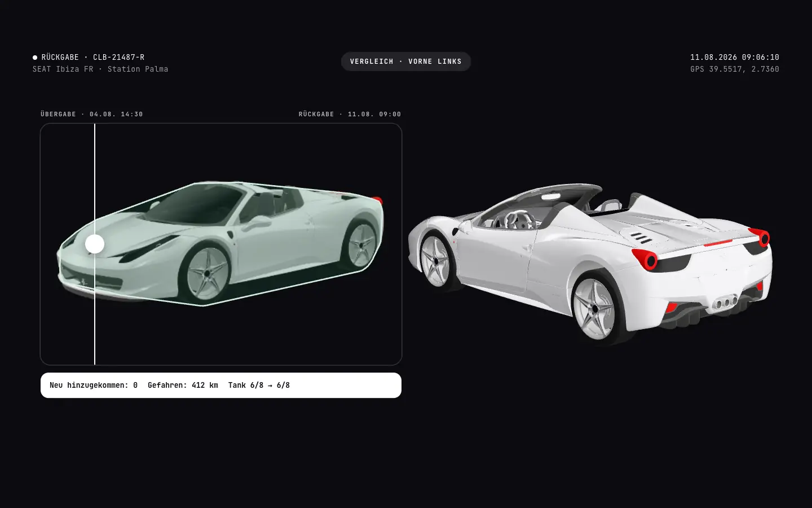Select the RÜCKGABE · 11.08. 09:00 label
The width and height of the screenshot is (812, 508).
(x=350, y=114)
